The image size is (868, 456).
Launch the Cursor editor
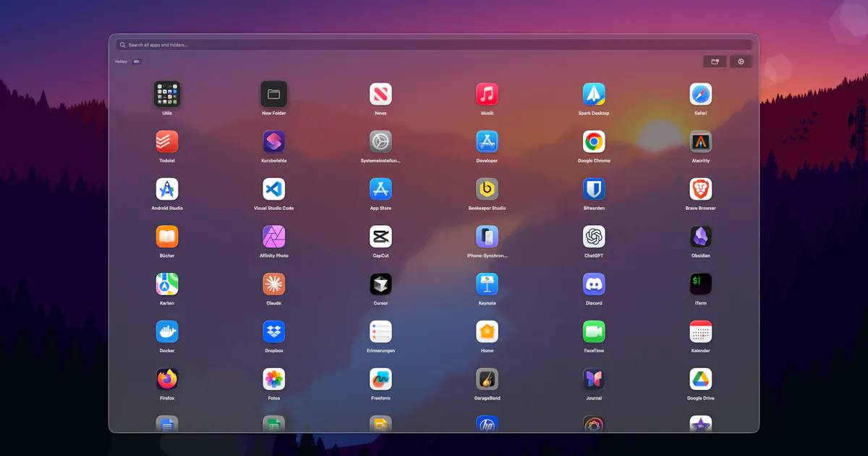click(x=380, y=284)
